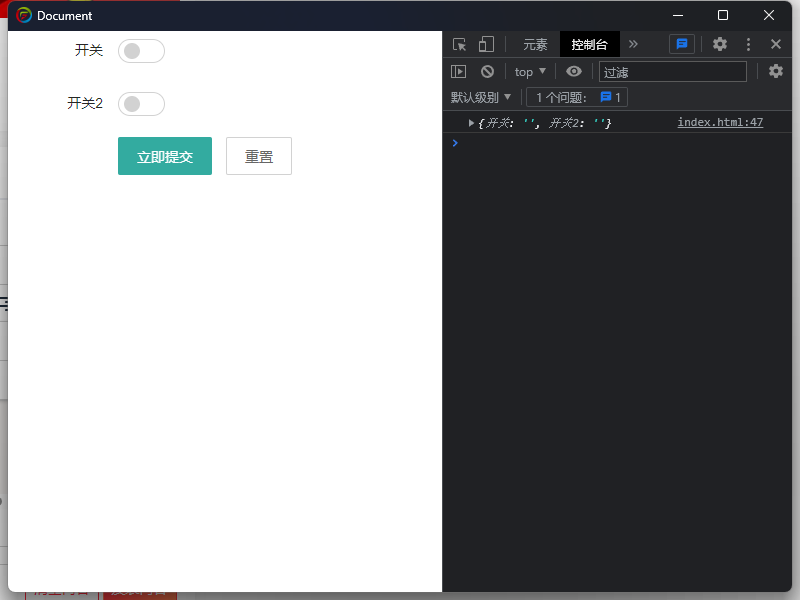The height and width of the screenshot is (600, 800).
Task: Close the Document window
Action: point(768,15)
